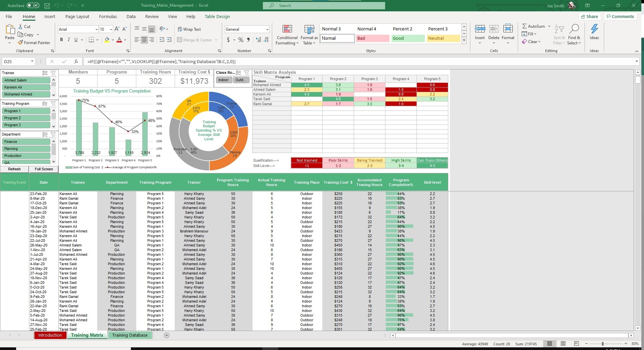Toggle bold formatting
Image resolution: width=644 pixels, height=350 pixels.
[61, 39]
